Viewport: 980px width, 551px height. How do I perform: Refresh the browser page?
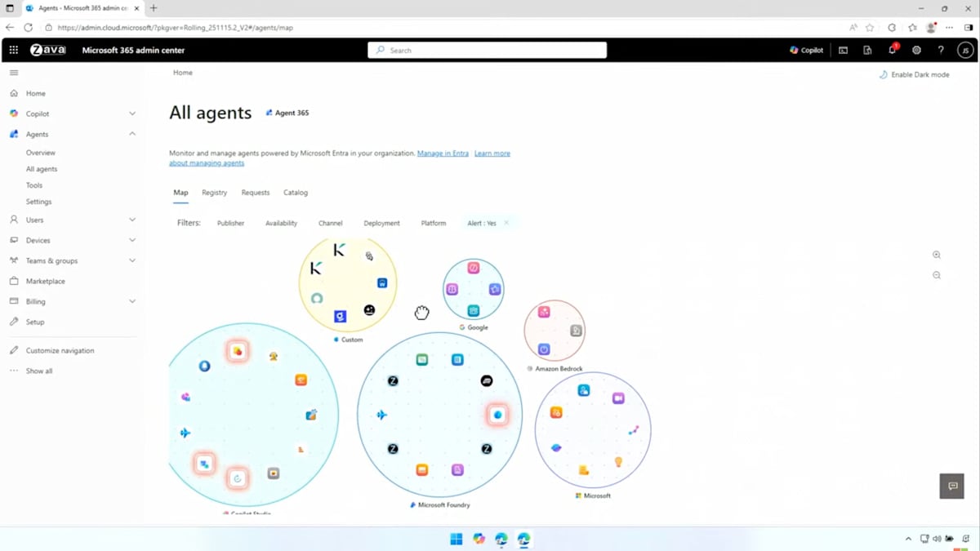[x=28, y=27]
